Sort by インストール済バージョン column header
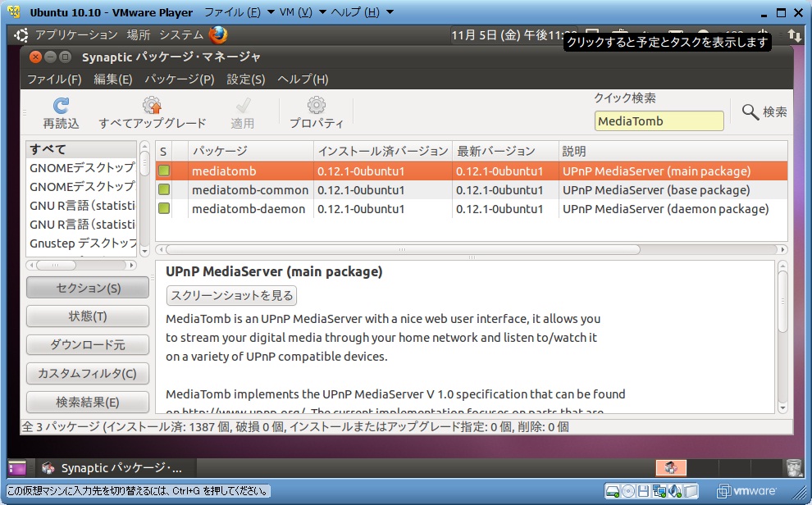The height and width of the screenshot is (505, 812). pos(383,151)
